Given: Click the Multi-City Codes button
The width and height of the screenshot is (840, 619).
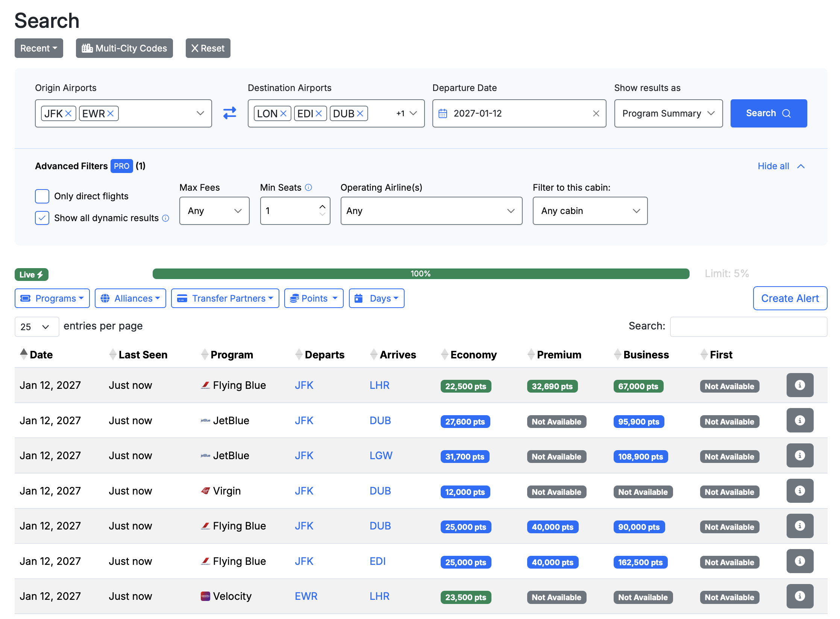Looking at the screenshot, I should [124, 48].
